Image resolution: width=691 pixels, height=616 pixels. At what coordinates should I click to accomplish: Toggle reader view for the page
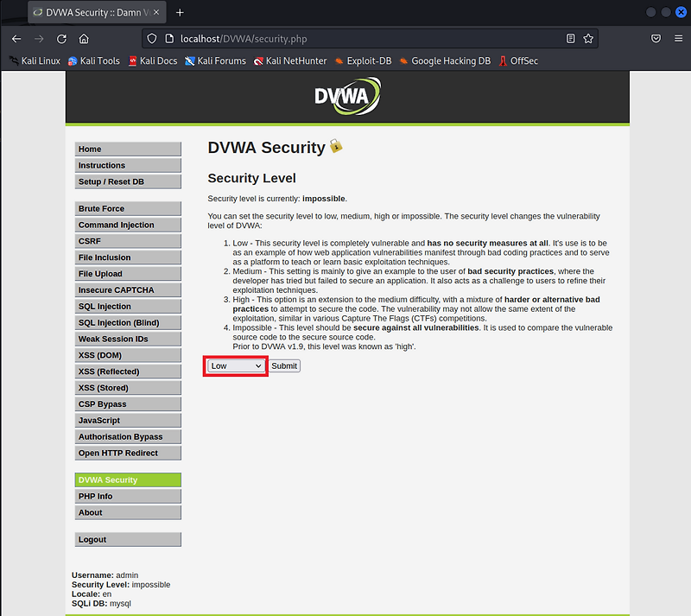click(570, 38)
